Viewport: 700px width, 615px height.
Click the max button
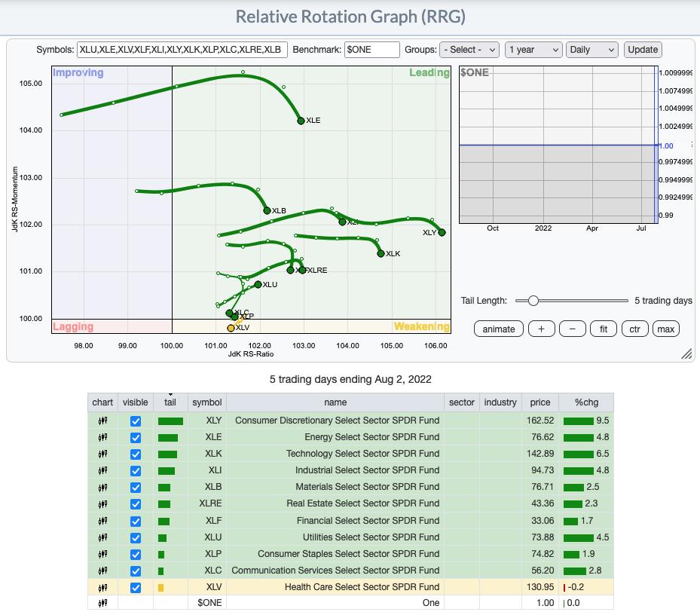[665, 329]
